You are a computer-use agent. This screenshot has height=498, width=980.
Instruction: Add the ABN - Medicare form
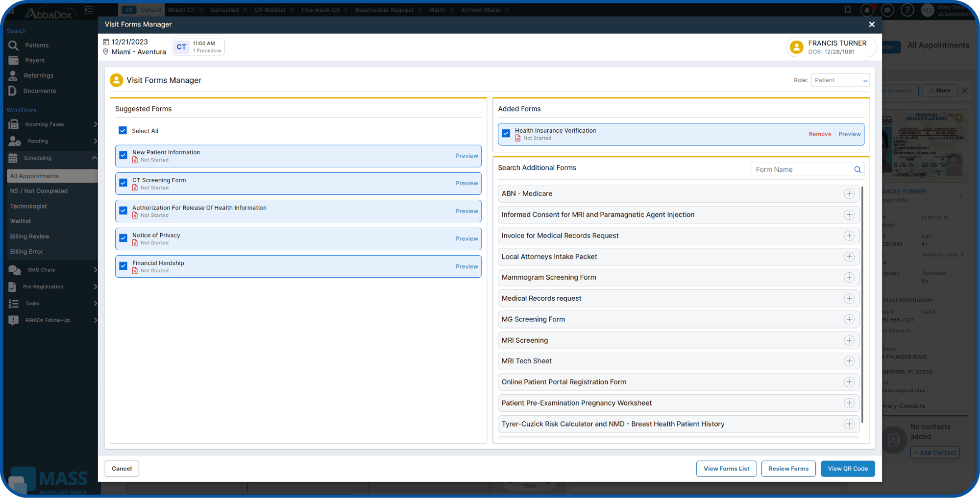tap(849, 194)
